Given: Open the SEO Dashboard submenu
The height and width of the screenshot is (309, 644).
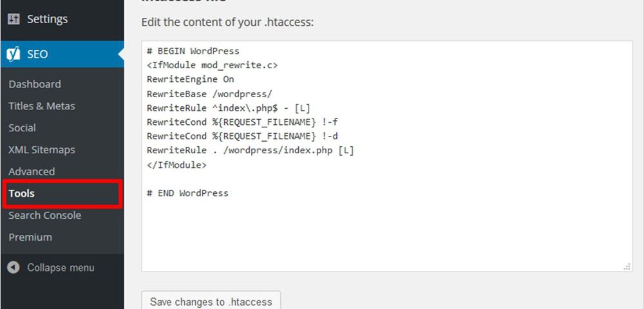Looking at the screenshot, I should tap(35, 84).
